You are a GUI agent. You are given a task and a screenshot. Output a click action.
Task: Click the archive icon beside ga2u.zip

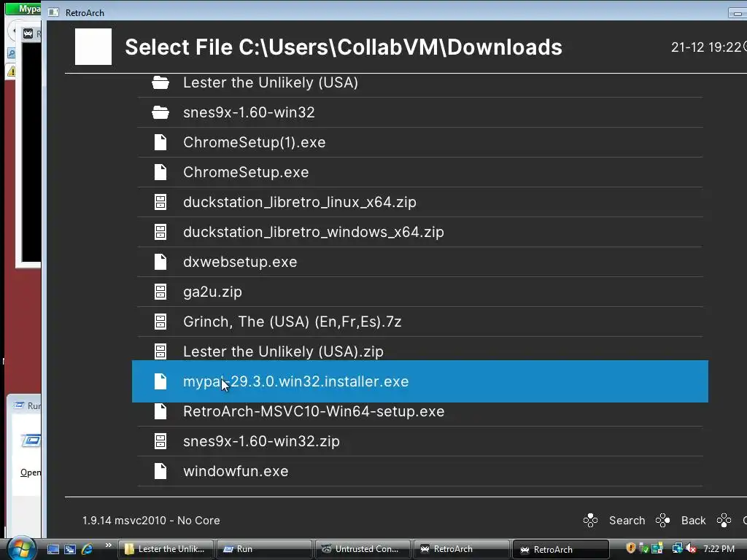coord(160,292)
